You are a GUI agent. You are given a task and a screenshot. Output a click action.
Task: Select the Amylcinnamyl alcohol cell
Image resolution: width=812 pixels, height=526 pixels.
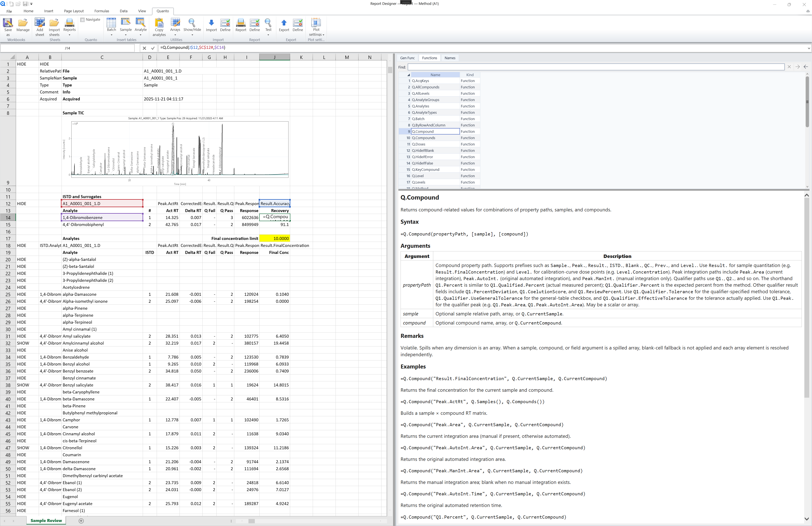tap(102, 343)
